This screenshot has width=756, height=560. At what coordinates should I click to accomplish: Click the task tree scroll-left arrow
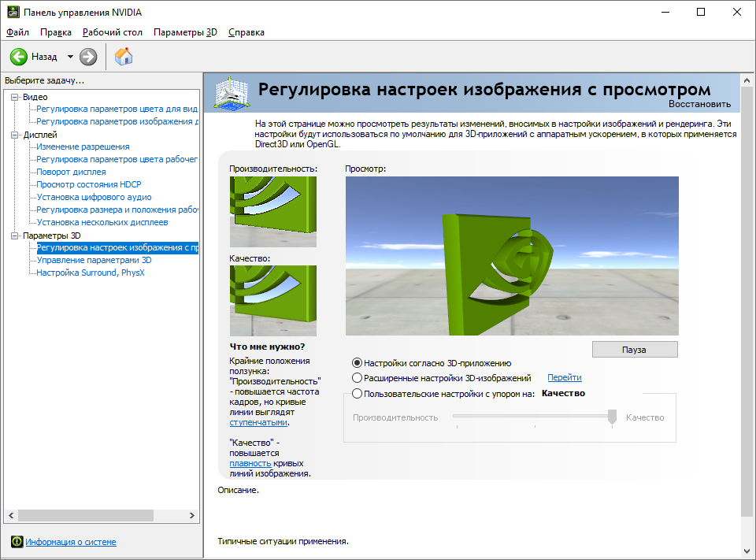(11, 516)
